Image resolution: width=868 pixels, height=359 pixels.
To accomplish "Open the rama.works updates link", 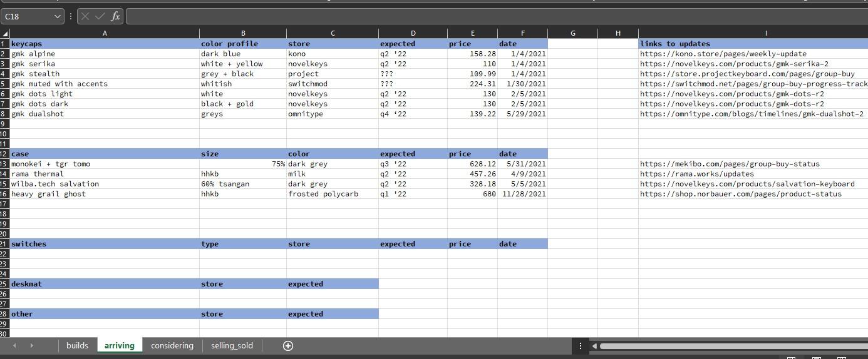I will click(696, 174).
